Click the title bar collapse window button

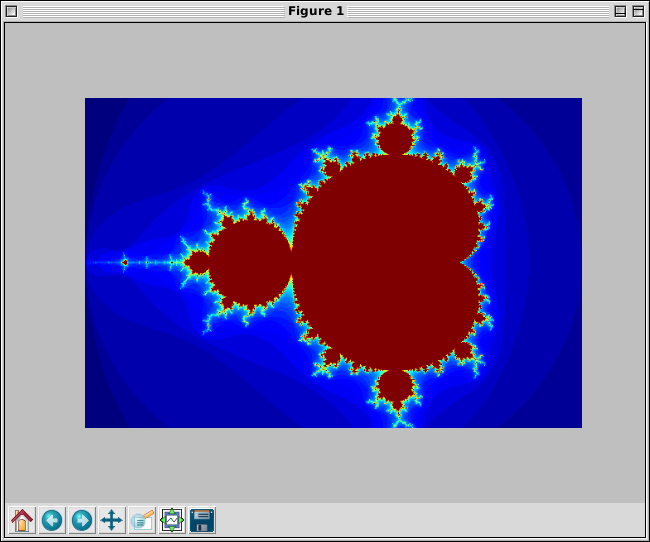(x=620, y=11)
